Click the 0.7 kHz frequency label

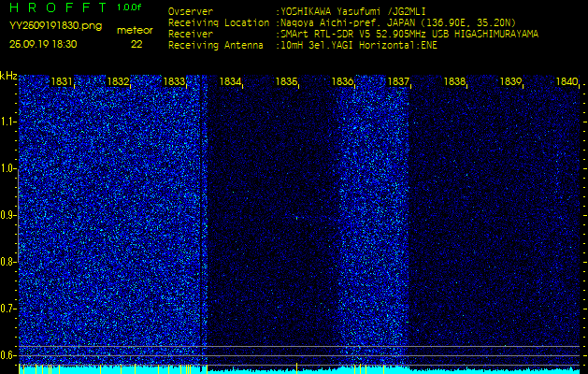pyautogui.click(x=7, y=309)
